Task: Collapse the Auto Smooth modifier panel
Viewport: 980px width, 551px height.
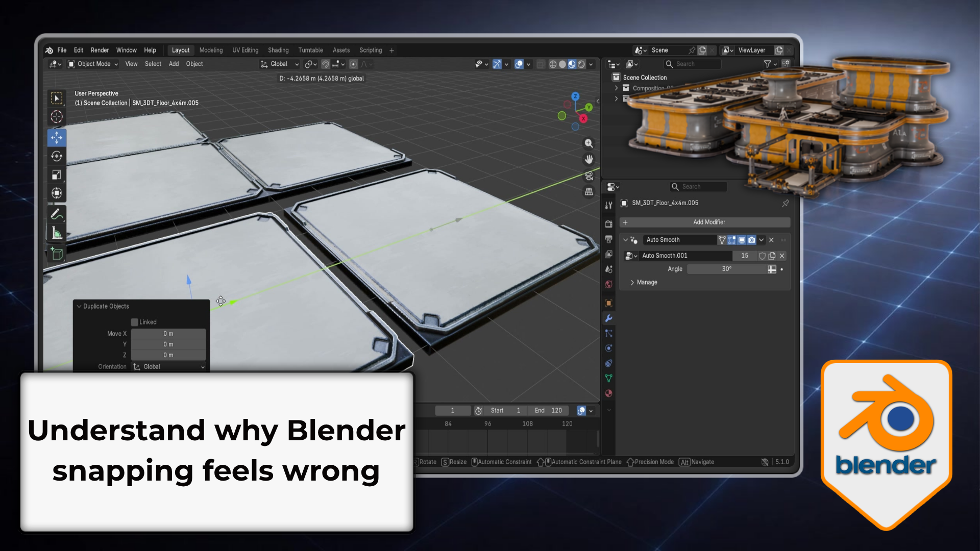Action: click(x=625, y=240)
